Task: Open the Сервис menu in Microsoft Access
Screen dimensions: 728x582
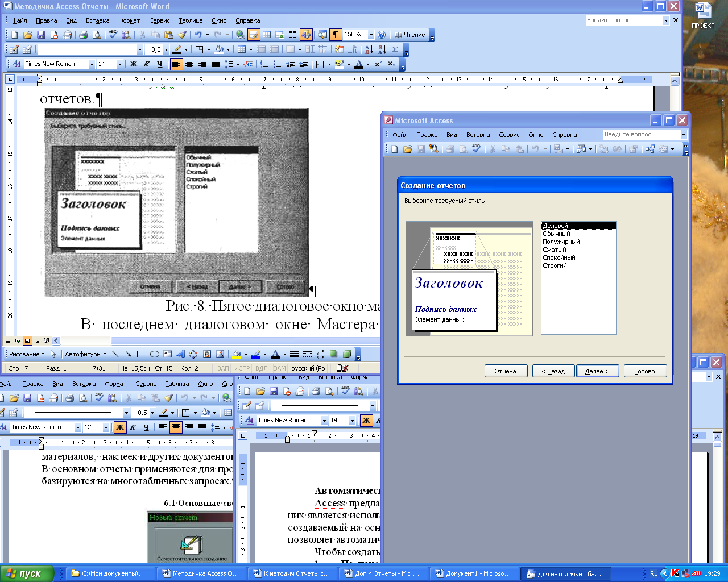Action: 509,135
